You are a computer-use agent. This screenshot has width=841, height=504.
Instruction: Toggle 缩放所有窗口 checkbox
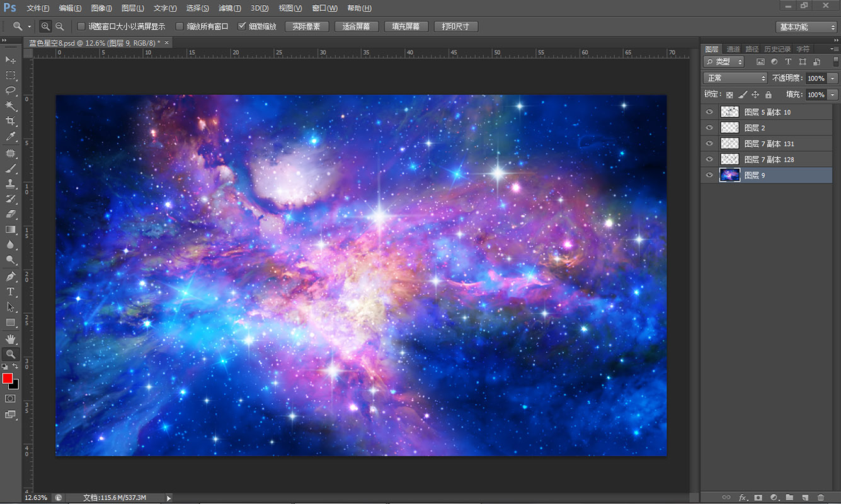point(180,26)
